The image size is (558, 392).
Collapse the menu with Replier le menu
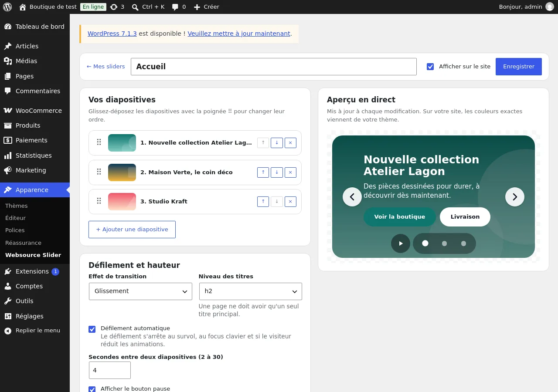coord(35,331)
